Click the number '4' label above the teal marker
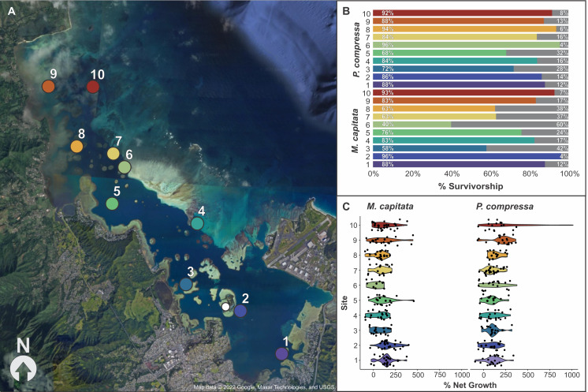Viewport: 588px width, 392px height. 201,211
